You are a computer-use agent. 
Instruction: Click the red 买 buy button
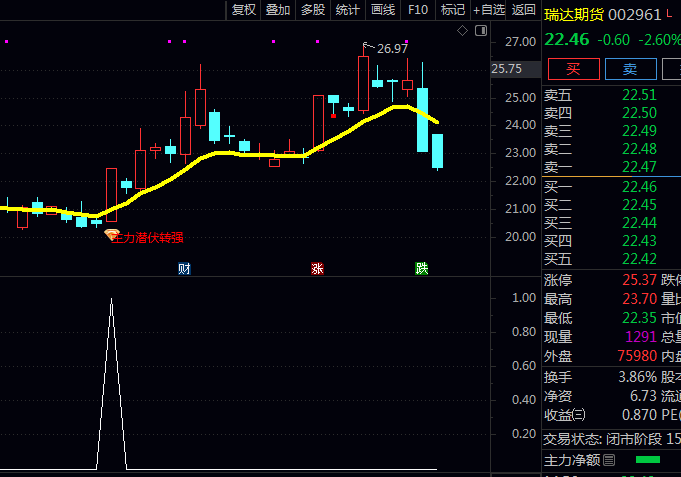(x=573, y=69)
